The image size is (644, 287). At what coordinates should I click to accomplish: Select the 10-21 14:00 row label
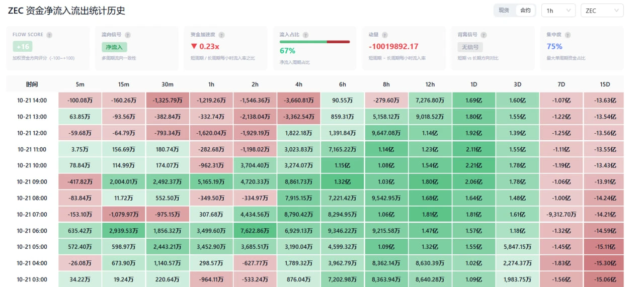(32, 100)
